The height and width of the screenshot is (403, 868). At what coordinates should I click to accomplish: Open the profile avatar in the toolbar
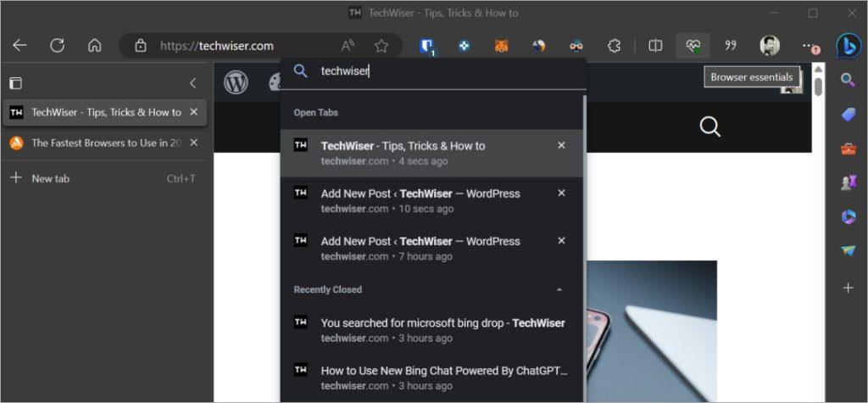[x=769, y=46]
